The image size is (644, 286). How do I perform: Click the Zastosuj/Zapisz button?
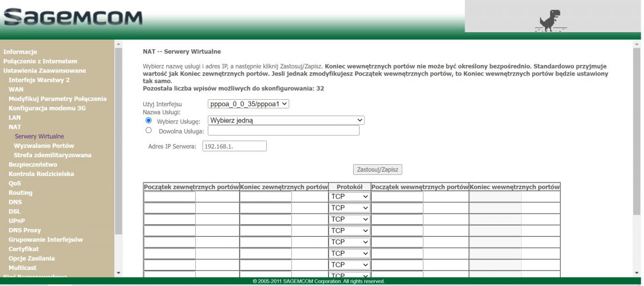(x=378, y=170)
